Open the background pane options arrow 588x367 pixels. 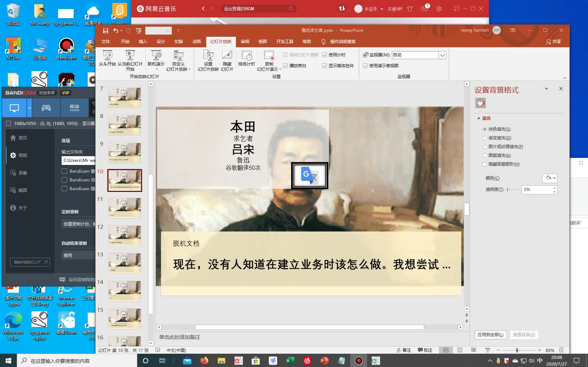546,89
